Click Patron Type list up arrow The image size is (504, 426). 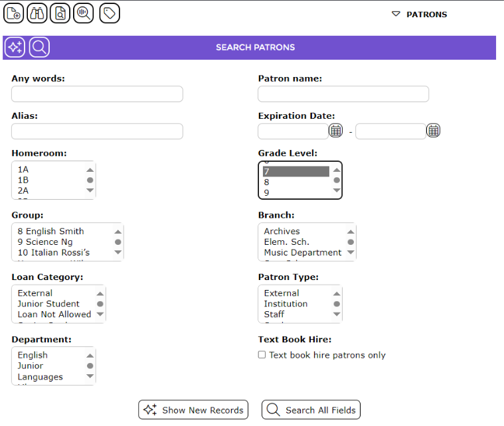click(337, 294)
